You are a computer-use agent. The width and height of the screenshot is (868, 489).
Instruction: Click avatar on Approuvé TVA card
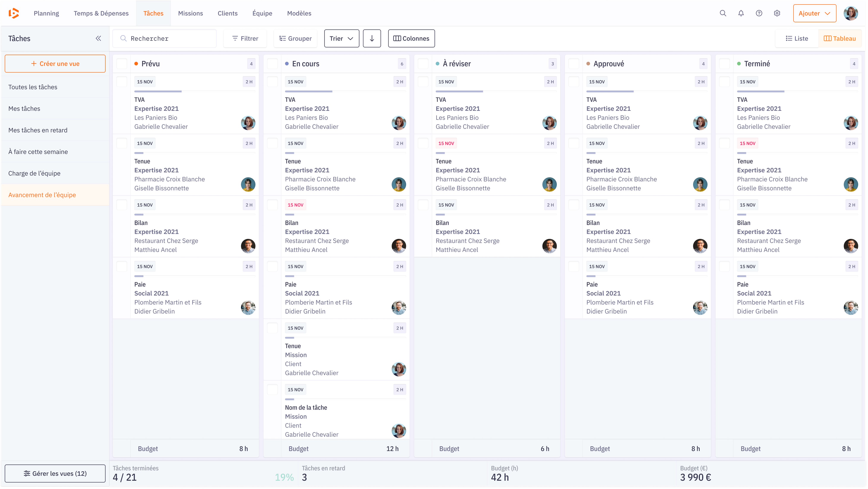point(700,123)
